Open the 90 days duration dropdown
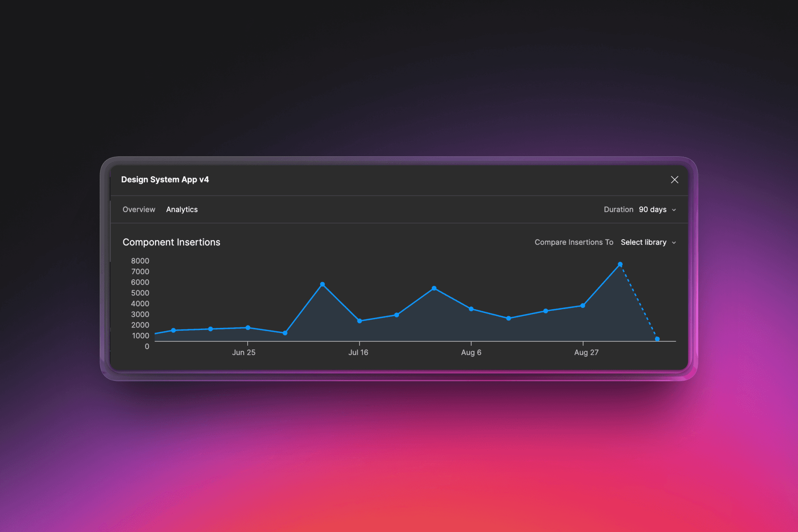This screenshot has height=532, width=798. coord(653,209)
